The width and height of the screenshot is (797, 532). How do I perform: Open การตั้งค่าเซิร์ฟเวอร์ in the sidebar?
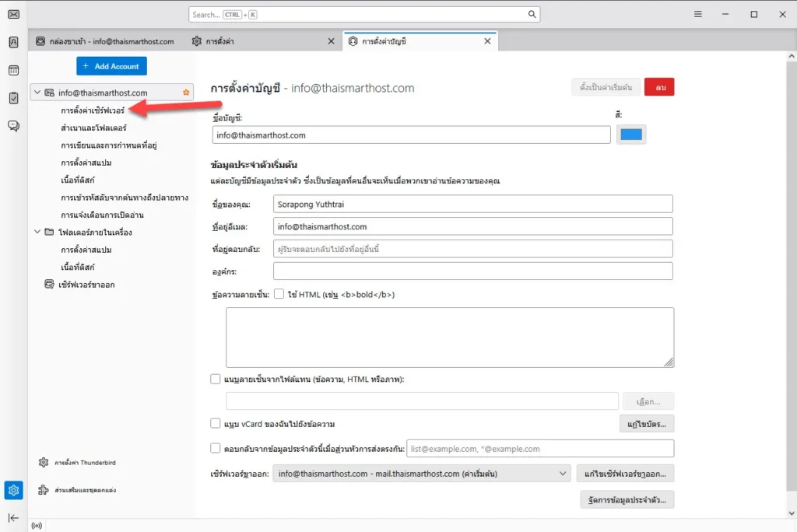93,110
